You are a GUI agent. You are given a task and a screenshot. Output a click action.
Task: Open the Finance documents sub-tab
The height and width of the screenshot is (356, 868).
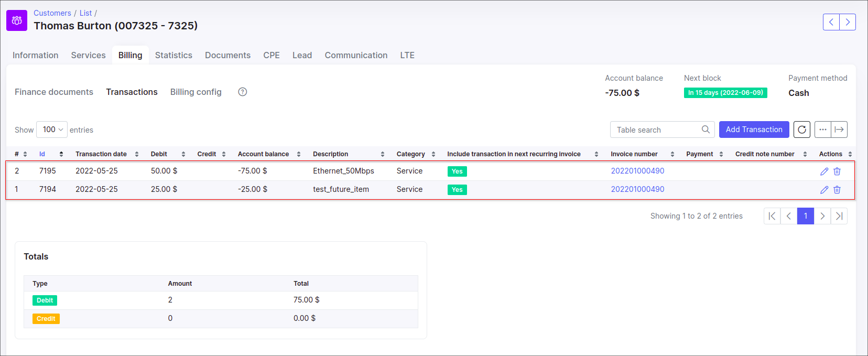click(54, 92)
